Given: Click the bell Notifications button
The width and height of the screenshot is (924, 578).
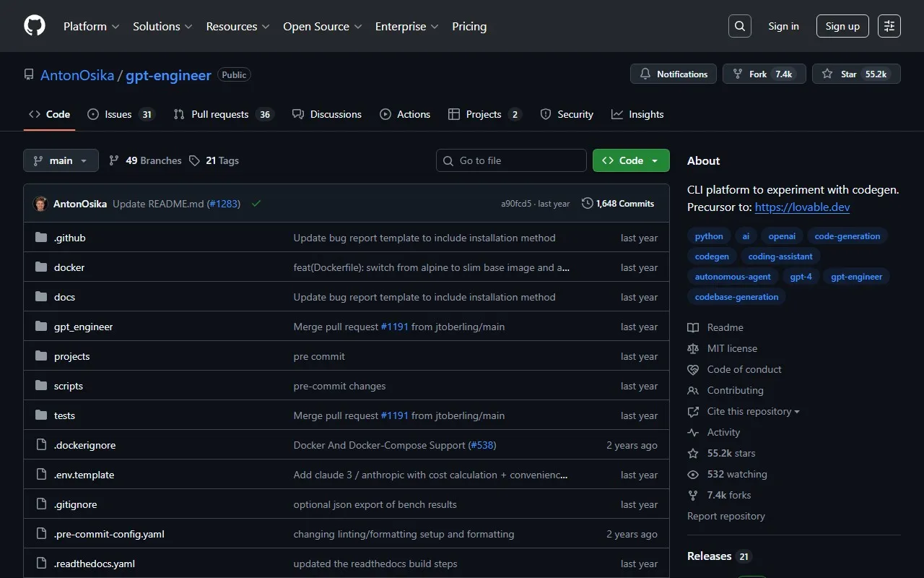Looking at the screenshot, I should click(674, 74).
